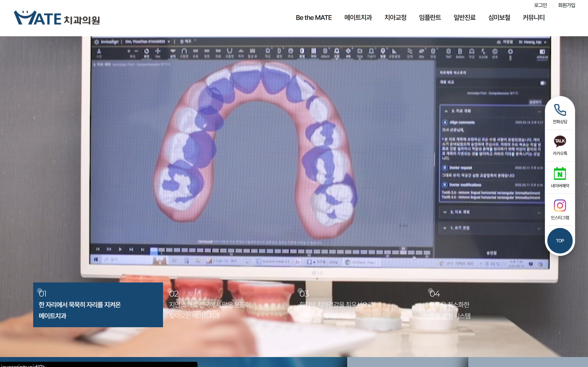588x367 pixels.
Task: Click the 로그인 link
Action: click(x=540, y=5)
